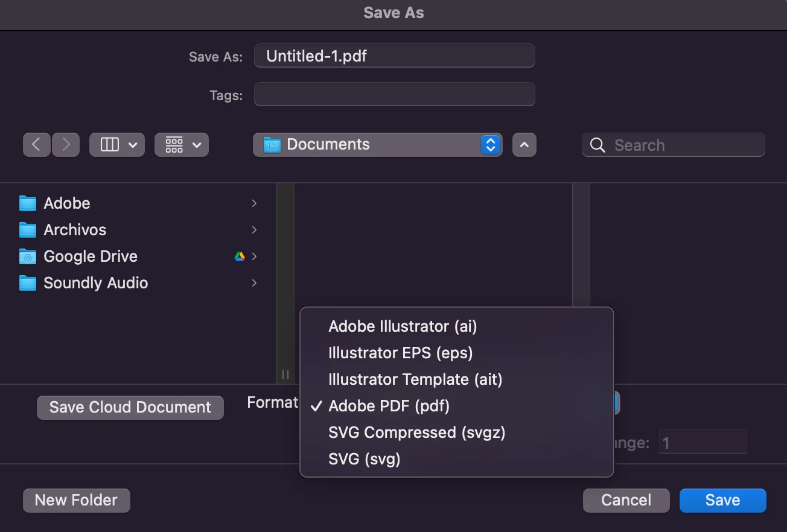Choose SVG Compressed (svgz) format
The image size is (787, 532).
point(457,432)
